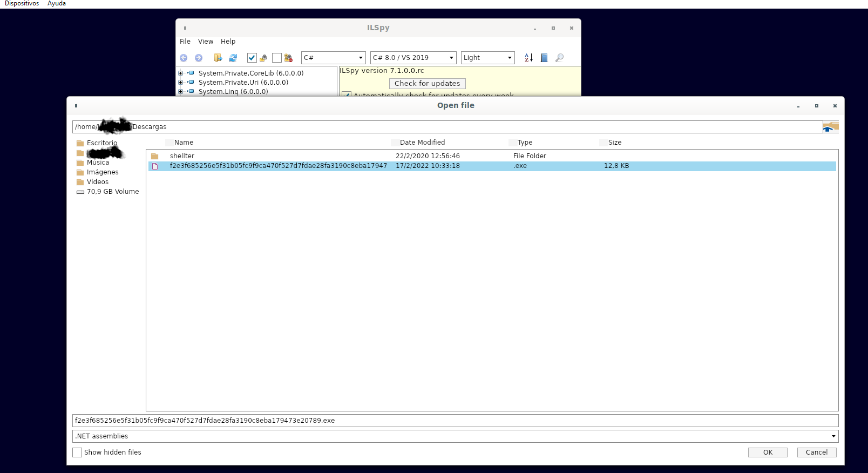Open the View menu in ILSpy
The image size is (868, 473).
pyautogui.click(x=205, y=42)
